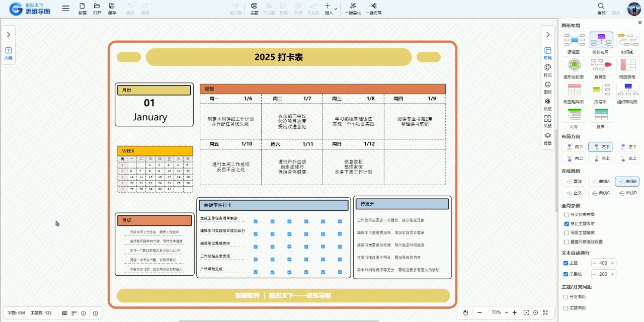Set layout direction to 向下

click(x=574, y=147)
